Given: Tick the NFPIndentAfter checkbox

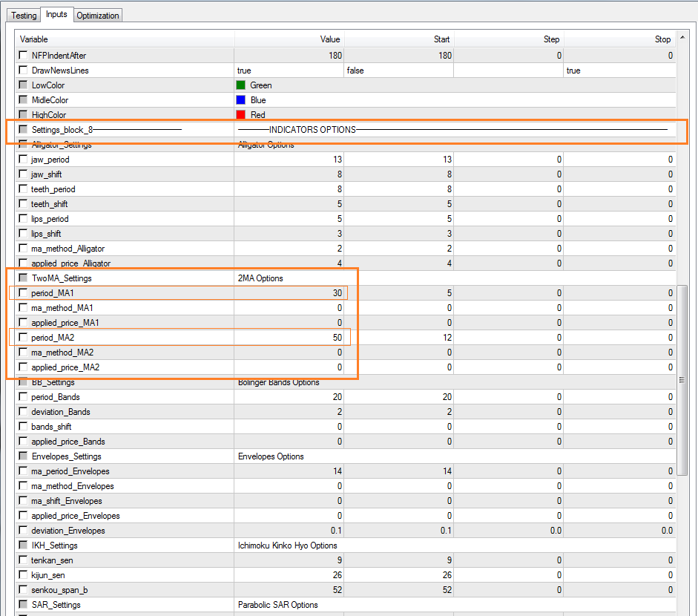Looking at the screenshot, I should (23, 55).
